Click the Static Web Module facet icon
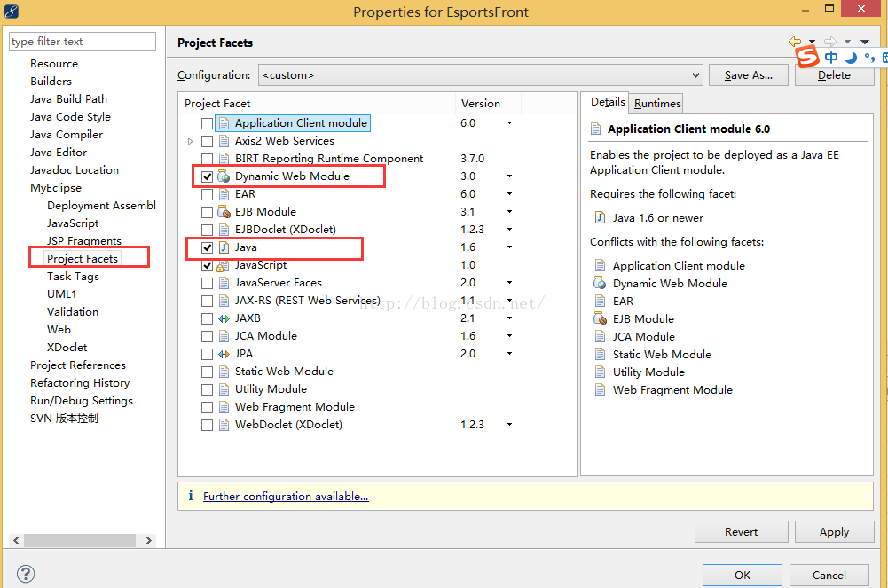Viewport: 888px width, 588px height. click(224, 372)
